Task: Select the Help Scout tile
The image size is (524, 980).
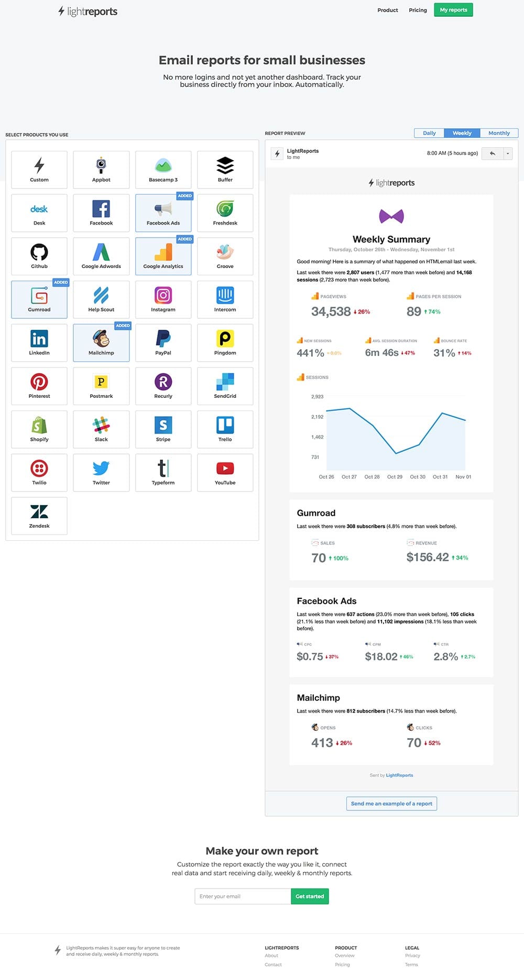Action: click(101, 299)
